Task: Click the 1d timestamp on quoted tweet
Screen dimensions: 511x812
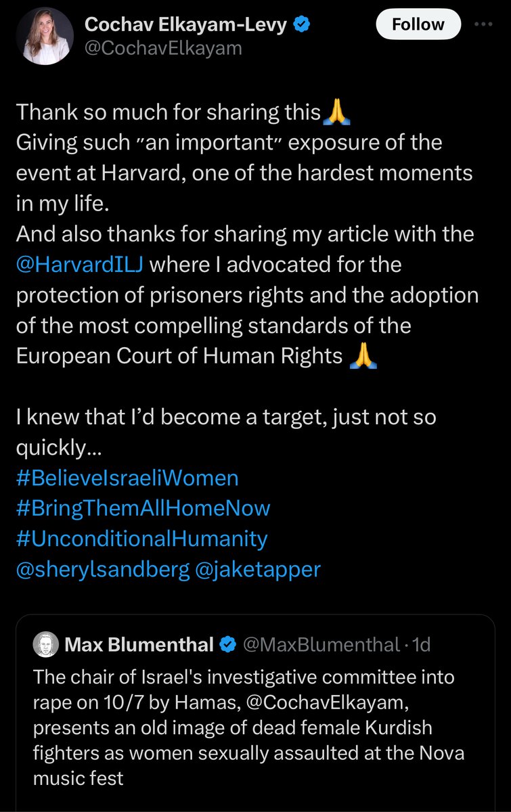Action: [x=422, y=645]
